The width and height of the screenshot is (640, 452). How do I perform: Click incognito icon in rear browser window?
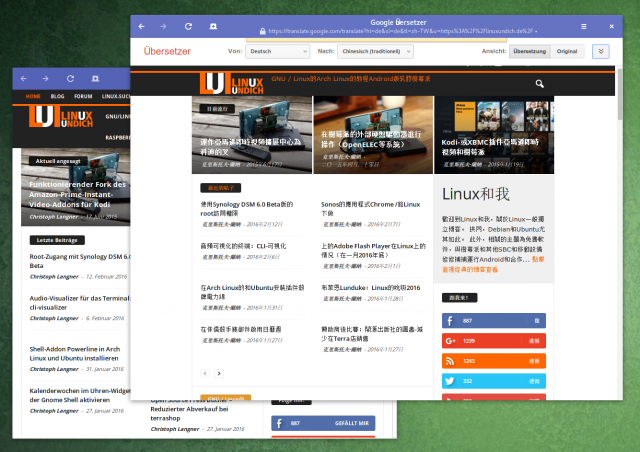click(95, 79)
